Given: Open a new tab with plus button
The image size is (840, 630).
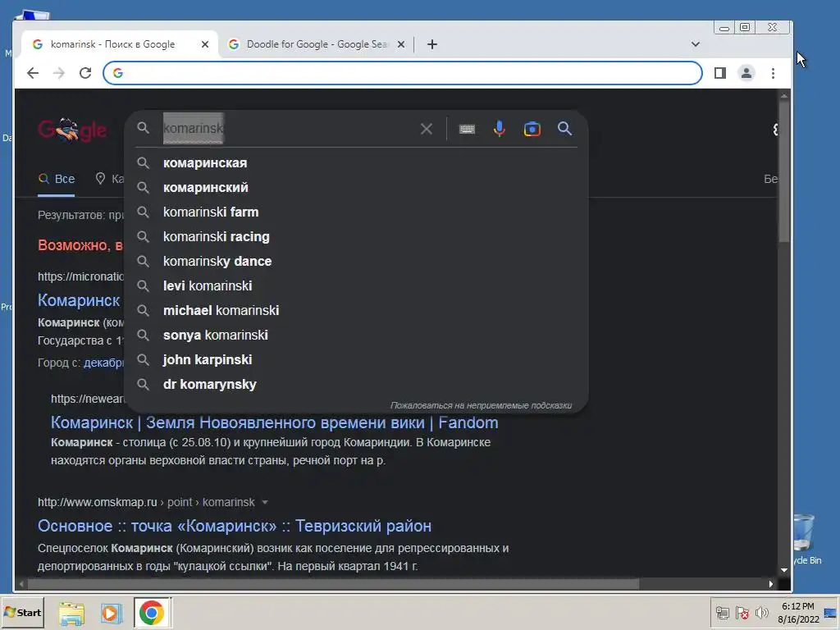Looking at the screenshot, I should click(x=432, y=44).
